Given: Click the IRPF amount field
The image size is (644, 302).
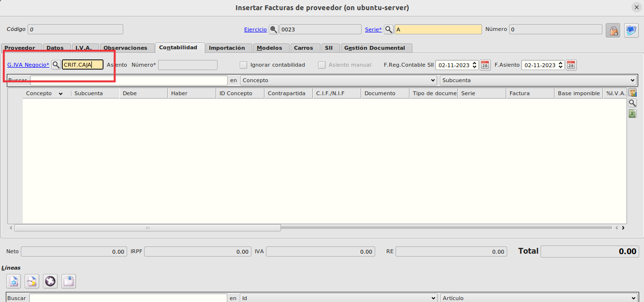Looking at the screenshot, I should pyautogui.click(x=197, y=252).
